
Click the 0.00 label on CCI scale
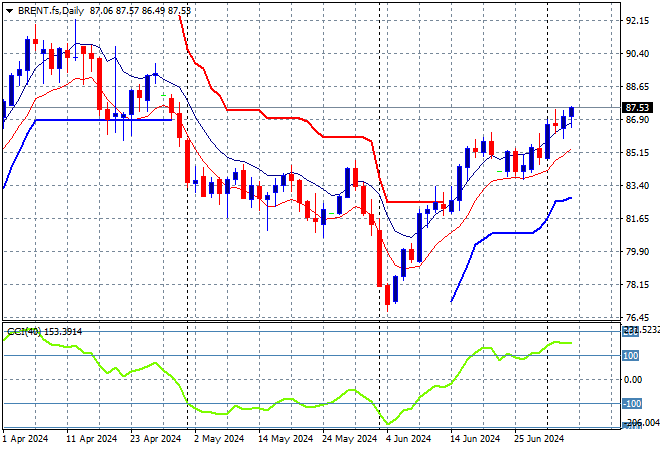(633, 380)
